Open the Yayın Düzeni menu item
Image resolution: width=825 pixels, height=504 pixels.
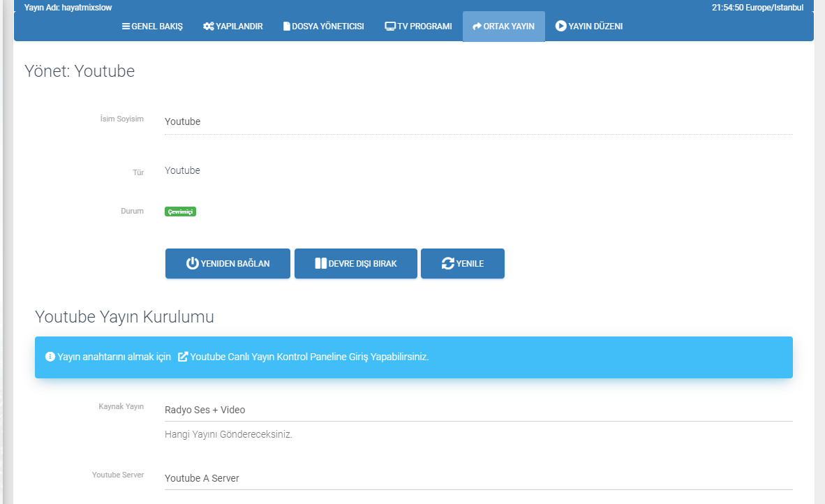click(x=589, y=27)
